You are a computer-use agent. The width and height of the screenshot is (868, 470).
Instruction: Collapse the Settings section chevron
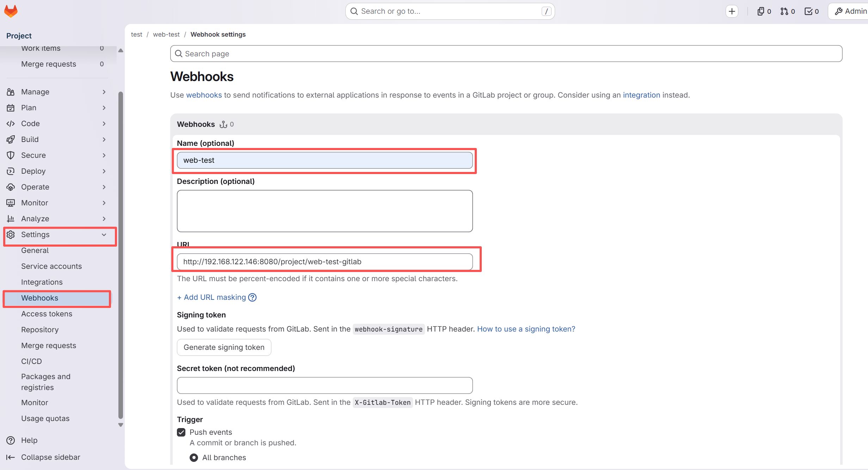(104, 235)
